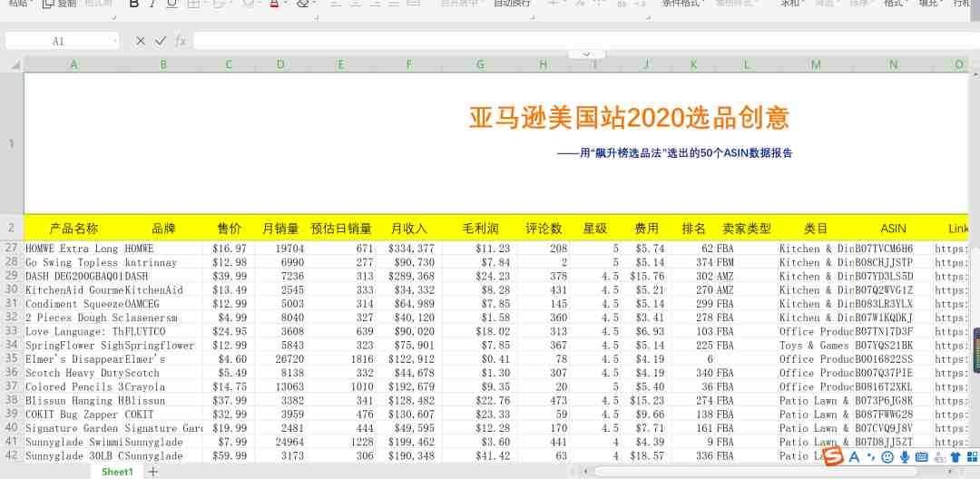The height and width of the screenshot is (479, 980).
Task: Select column M header
Action: pos(816,65)
